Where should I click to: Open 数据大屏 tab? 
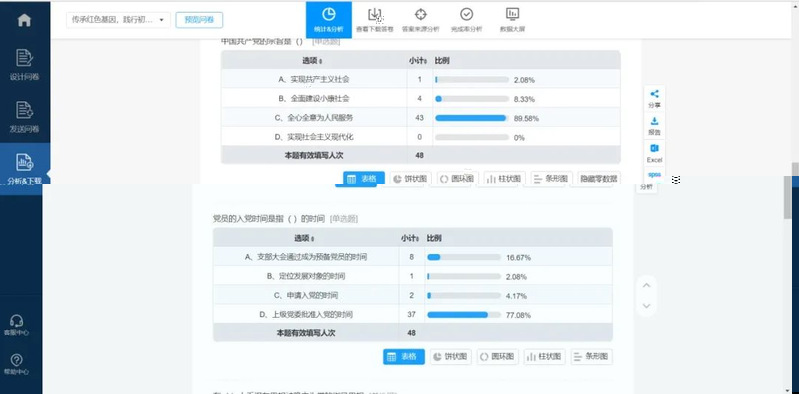pyautogui.click(x=512, y=20)
